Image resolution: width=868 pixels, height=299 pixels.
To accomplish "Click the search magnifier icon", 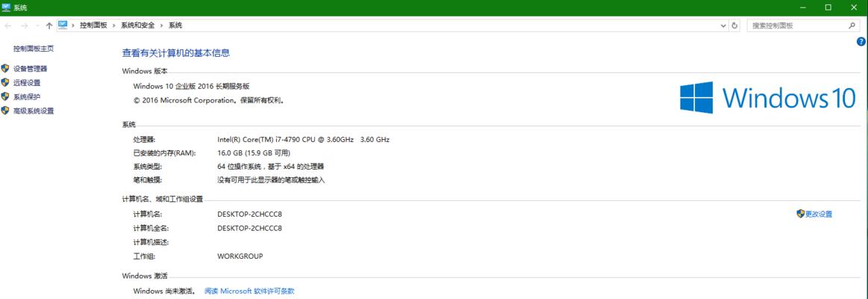I will click(852, 25).
